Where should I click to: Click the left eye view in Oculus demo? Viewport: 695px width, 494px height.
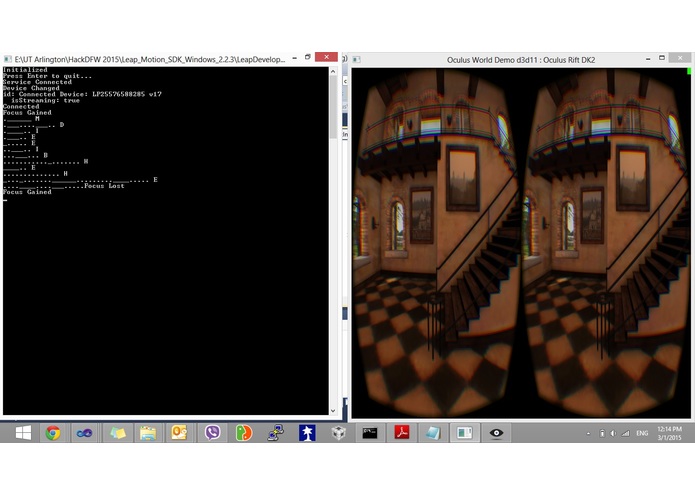click(x=437, y=243)
